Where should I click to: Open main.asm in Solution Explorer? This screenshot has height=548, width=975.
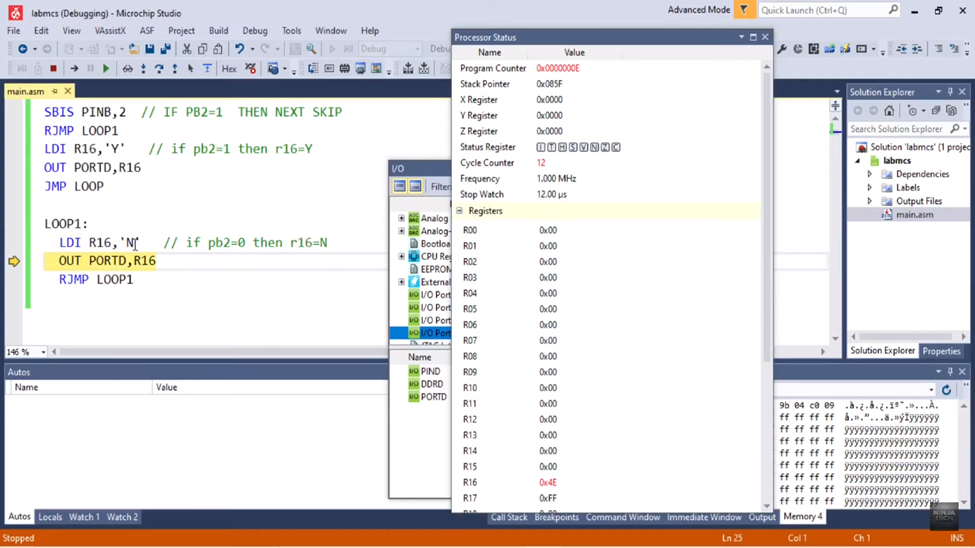pos(914,215)
